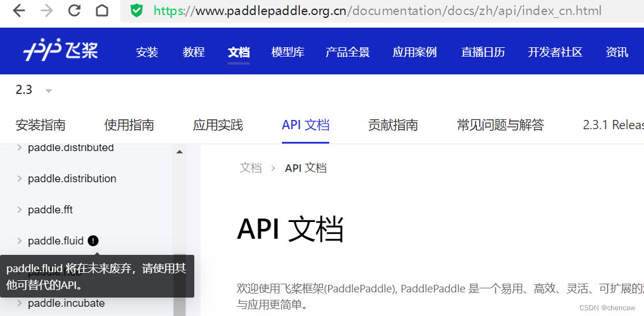
Task: Select the 文档 navigation item
Action: click(x=239, y=52)
